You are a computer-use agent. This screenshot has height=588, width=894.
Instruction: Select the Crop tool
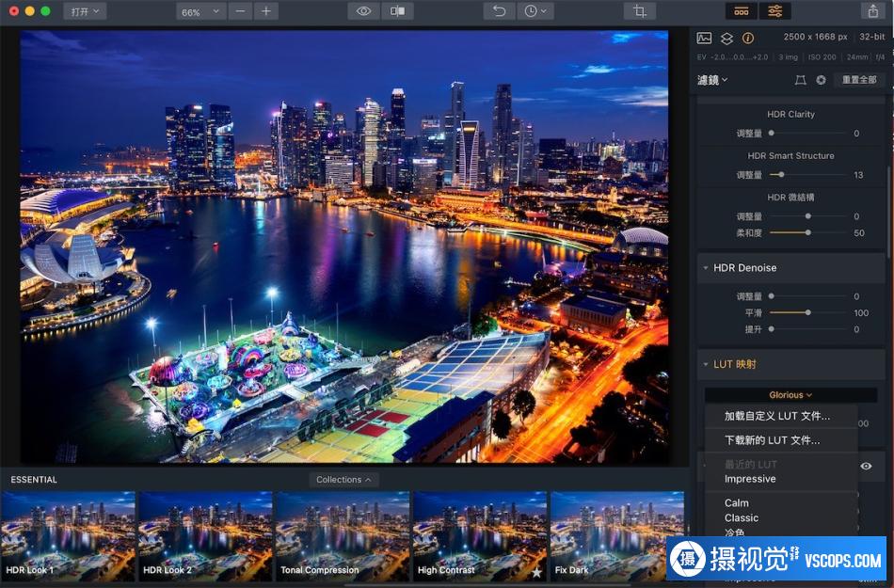tap(640, 11)
